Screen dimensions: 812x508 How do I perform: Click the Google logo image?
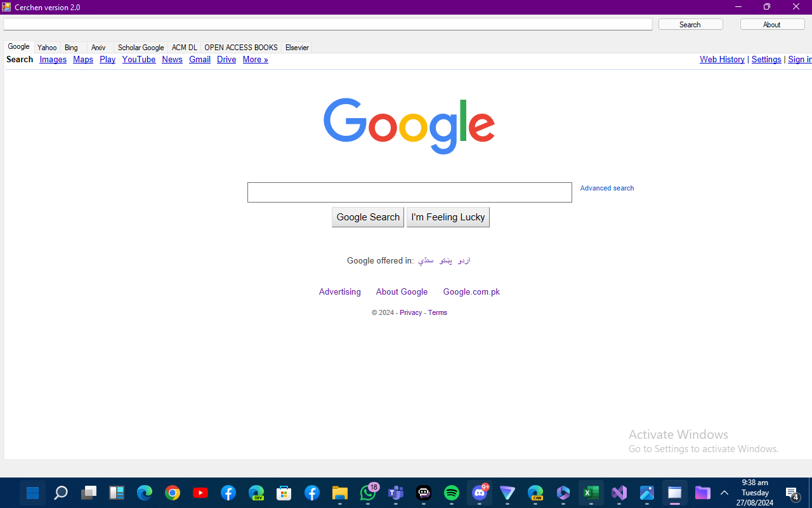coord(409,126)
